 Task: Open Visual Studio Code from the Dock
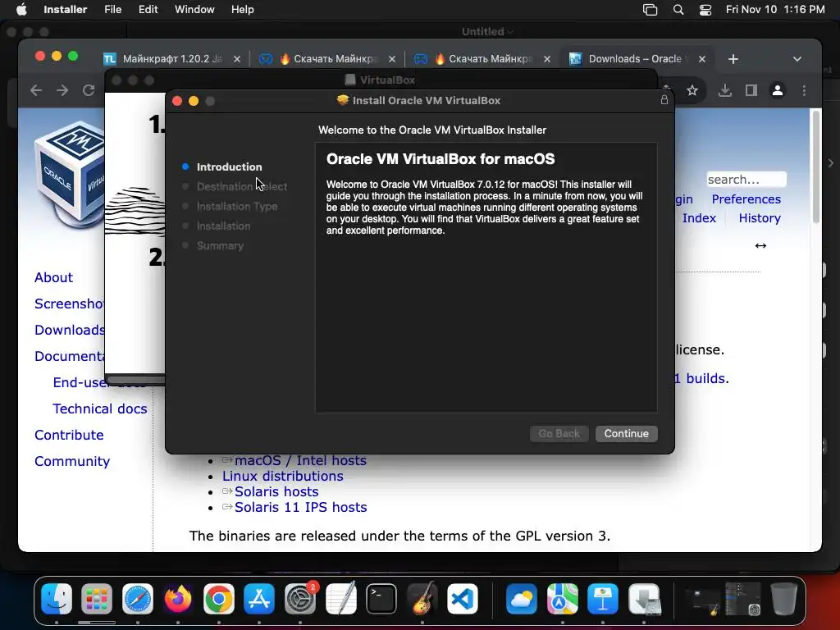(463, 598)
